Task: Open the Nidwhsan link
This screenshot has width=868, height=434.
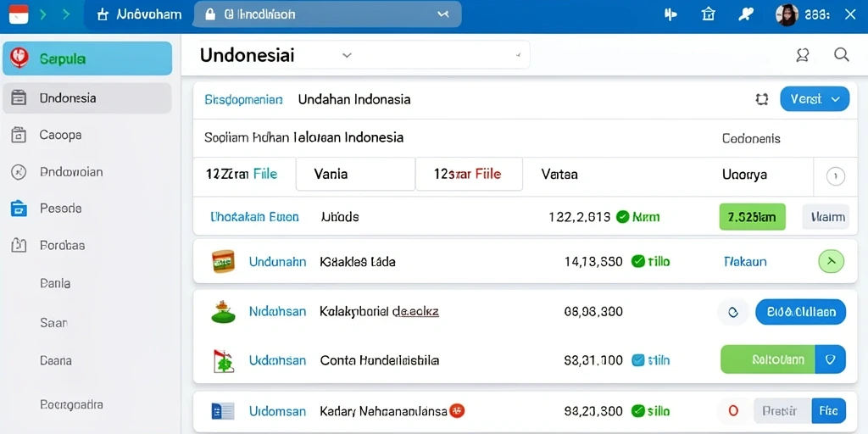Action: pyautogui.click(x=277, y=312)
